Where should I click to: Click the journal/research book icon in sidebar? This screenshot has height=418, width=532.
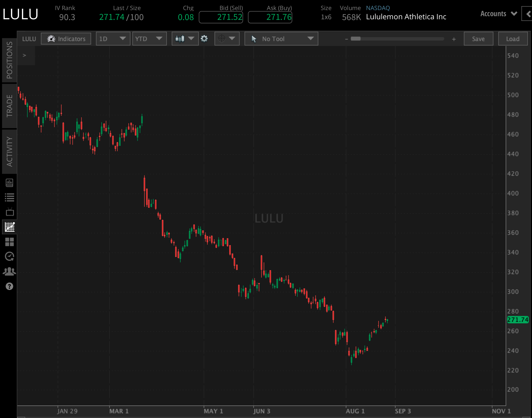click(9, 183)
